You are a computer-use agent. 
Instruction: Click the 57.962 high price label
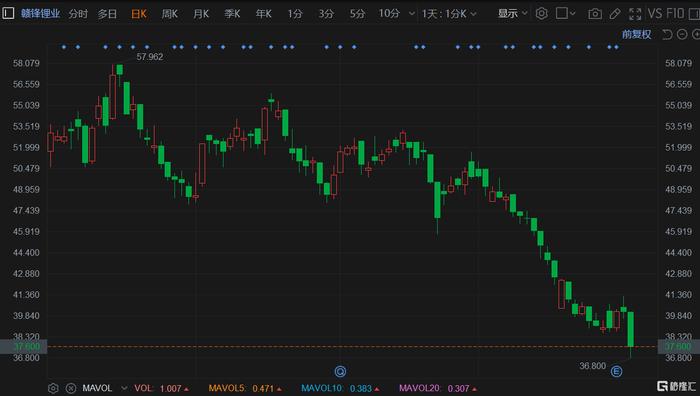[150, 57]
